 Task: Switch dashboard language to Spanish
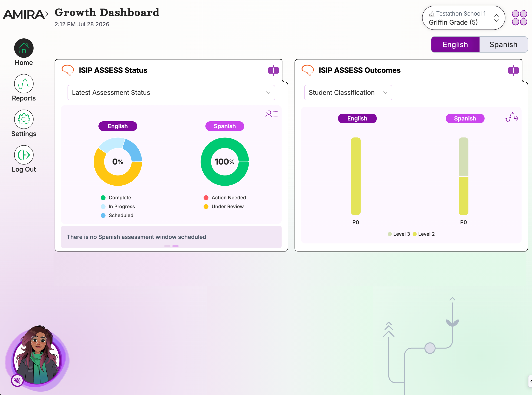503,44
